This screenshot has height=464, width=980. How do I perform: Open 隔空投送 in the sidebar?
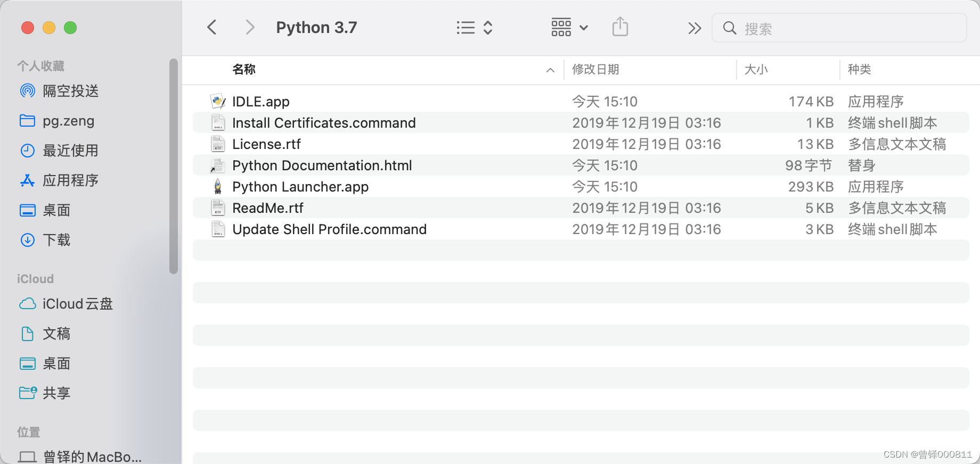[71, 91]
